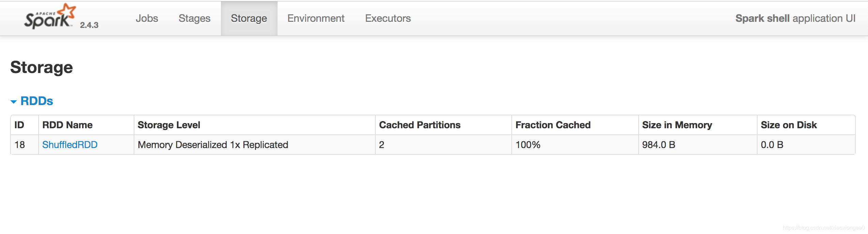Switch to the Stages tab
The height and width of the screenshot is (234, 868).
click(194, 18)
